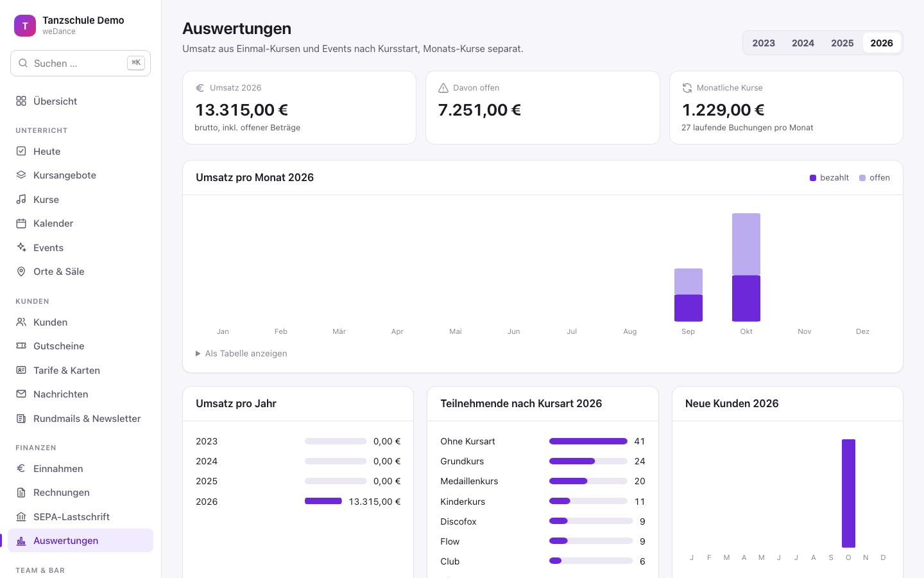Viewport: 924px width, 578px height.
Task: Click the Tarife & Karten card icon
Action: click(x=21, y=370)
